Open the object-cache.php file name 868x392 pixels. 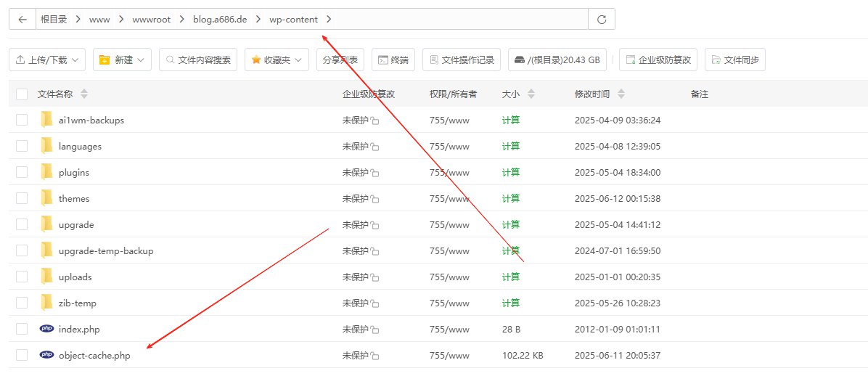[x=94, y=356]
